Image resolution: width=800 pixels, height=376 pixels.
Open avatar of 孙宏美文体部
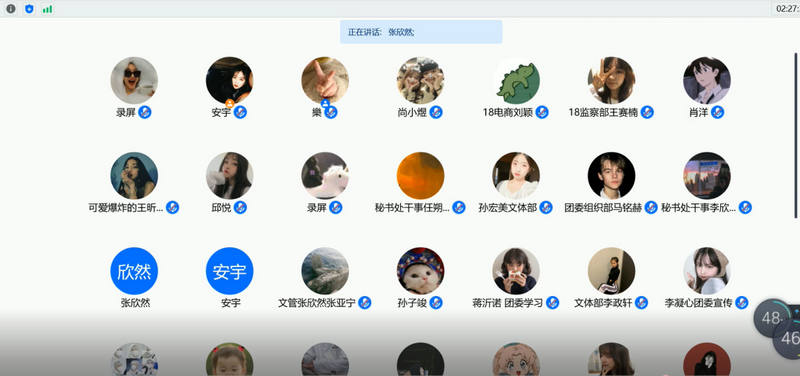click(x=516, y=176)
